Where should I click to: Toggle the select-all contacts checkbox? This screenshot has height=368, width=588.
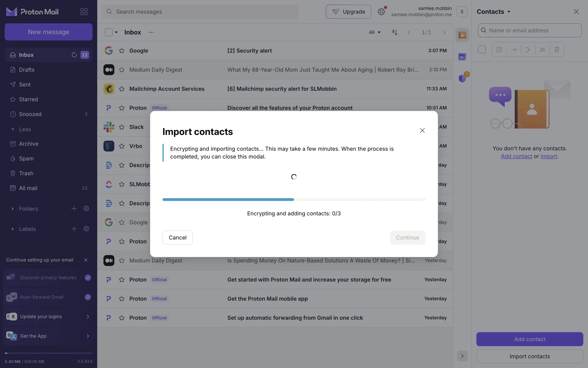(x=482, y=49)
